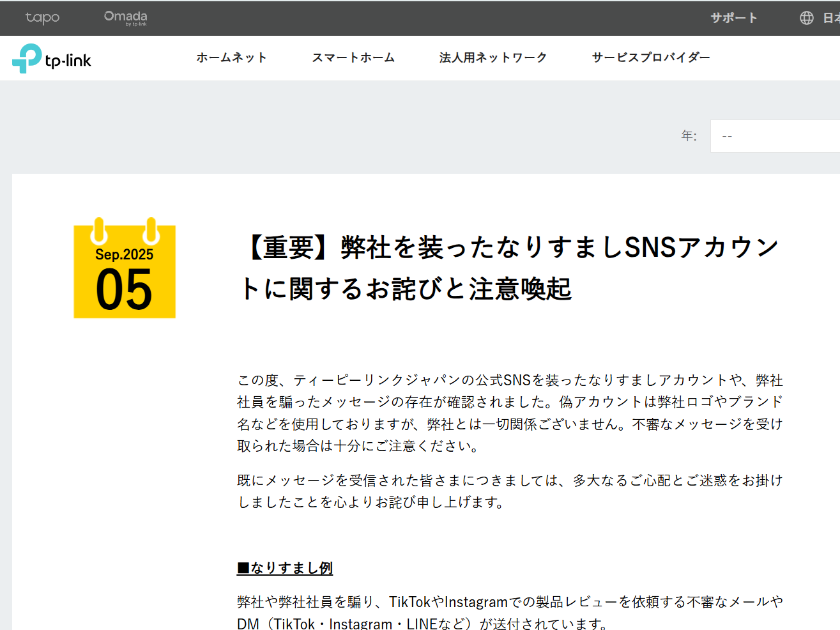Screen dimensions: 840x630
Task: Open the Omada by tp-link page
Action: tap(125, 17)
